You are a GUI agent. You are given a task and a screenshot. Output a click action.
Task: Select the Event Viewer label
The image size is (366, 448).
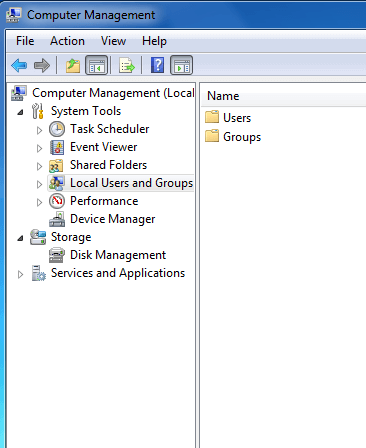point(103,147)
